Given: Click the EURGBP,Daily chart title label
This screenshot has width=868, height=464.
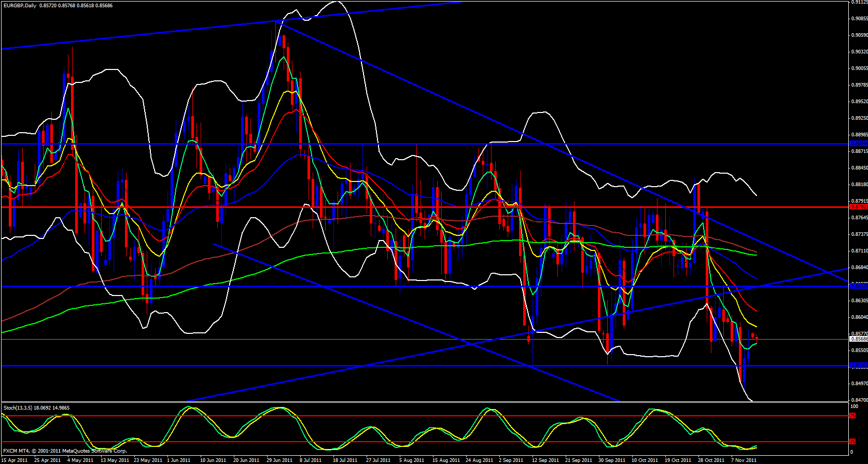Looking at the screenshot, I should pyautogui.click(x=20, y=5).
